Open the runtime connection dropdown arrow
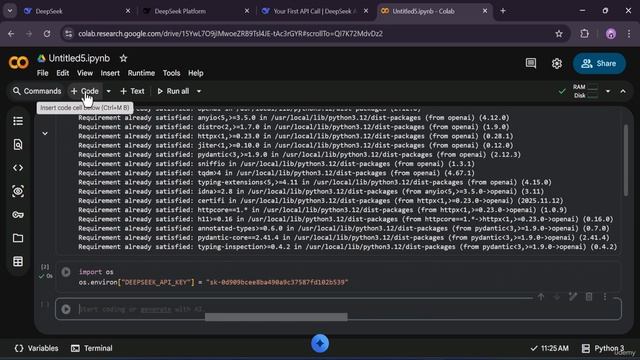The image size is (640, 360). pyautogui.click(x=608, y=91)
